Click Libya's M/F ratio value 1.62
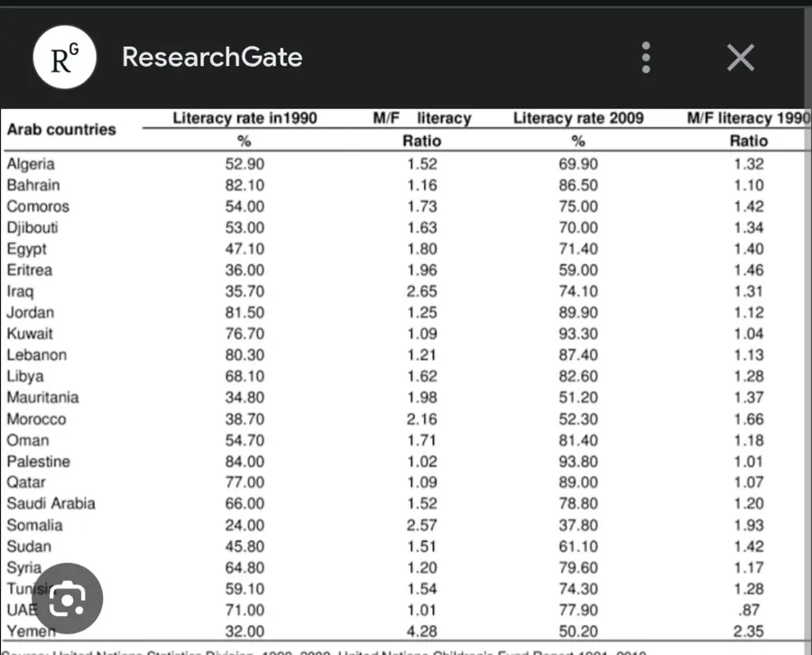The width and height of the screenshot is (812, 655). 422,376
